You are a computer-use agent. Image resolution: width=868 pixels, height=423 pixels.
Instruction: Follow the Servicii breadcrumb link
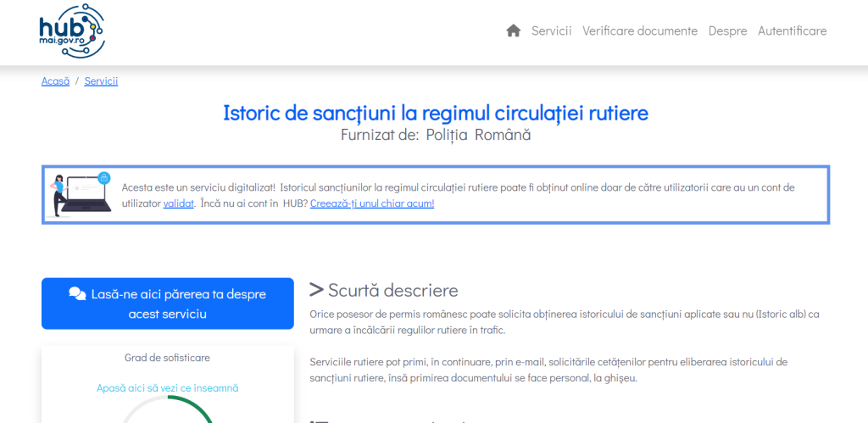pyautogui.click(x=101, y=81)
